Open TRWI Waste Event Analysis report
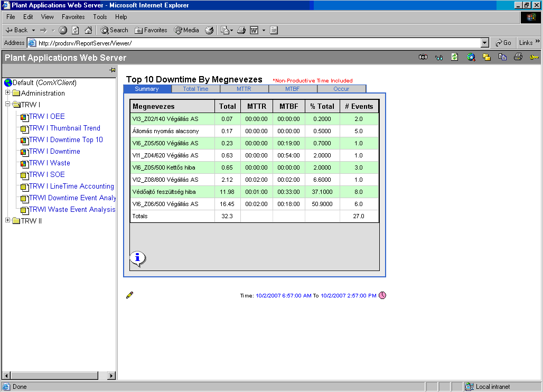The width and height of the screenshot is (543, 392). point(72,210)
